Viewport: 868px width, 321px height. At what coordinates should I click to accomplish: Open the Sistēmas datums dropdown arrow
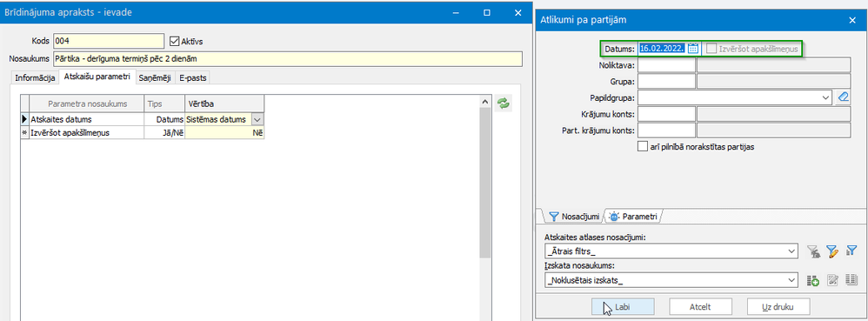coord(257,119)
